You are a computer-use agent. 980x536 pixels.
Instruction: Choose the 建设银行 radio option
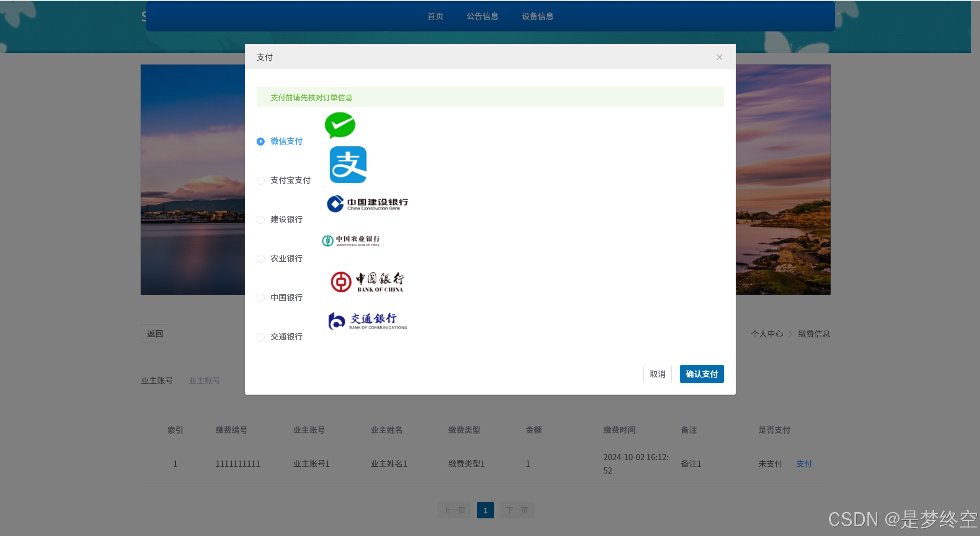[x=260, y=220]
